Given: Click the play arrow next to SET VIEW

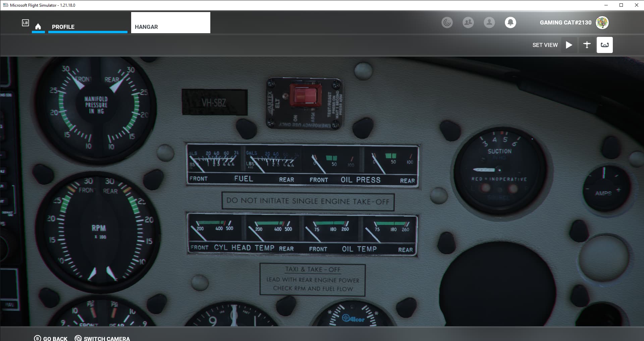Looking at the screenshot, I should (x=569, y=45).
